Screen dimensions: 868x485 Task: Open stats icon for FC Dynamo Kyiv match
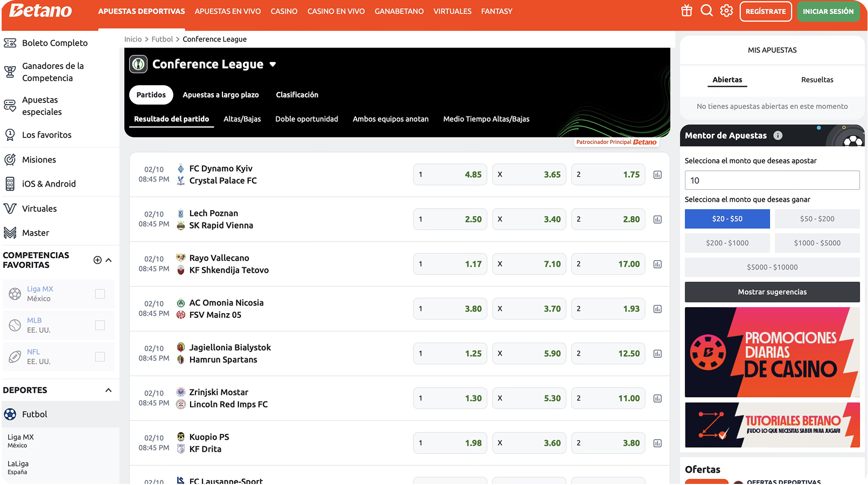(657, 175)
